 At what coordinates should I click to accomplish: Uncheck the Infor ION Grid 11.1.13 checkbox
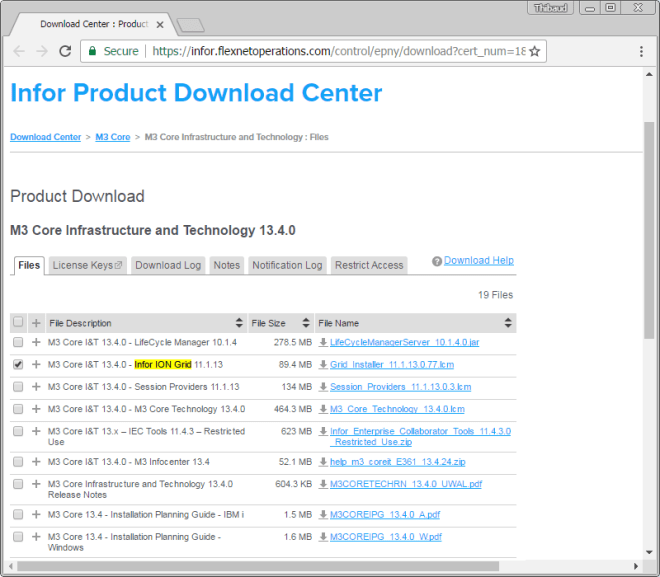(x=18, y=365)
